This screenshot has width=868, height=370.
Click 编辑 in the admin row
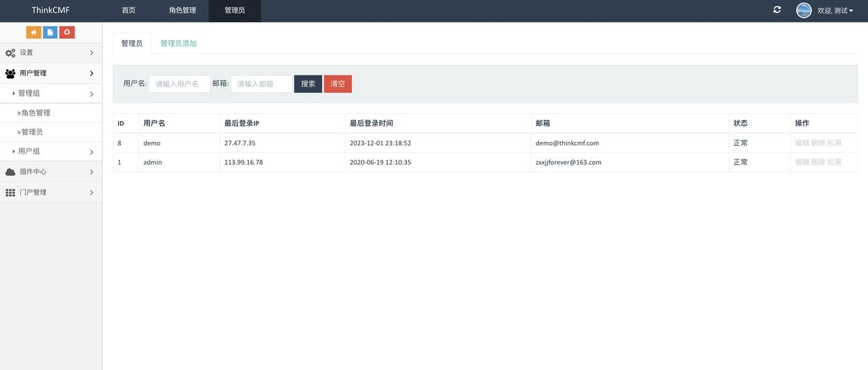click(802, 162)
